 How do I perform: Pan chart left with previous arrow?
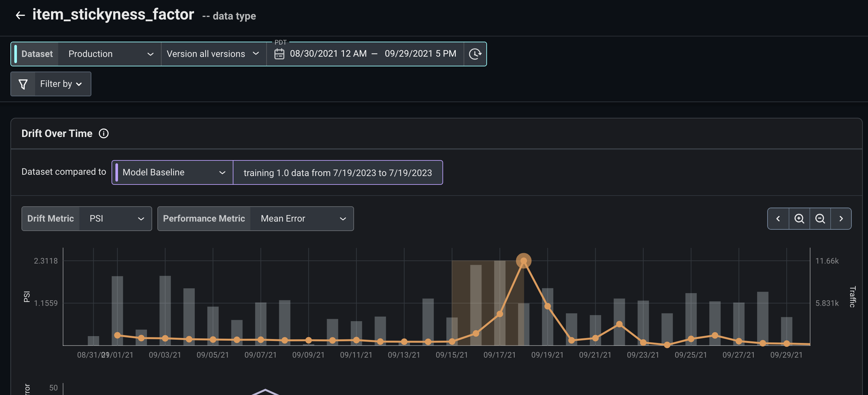click(778, 219)
